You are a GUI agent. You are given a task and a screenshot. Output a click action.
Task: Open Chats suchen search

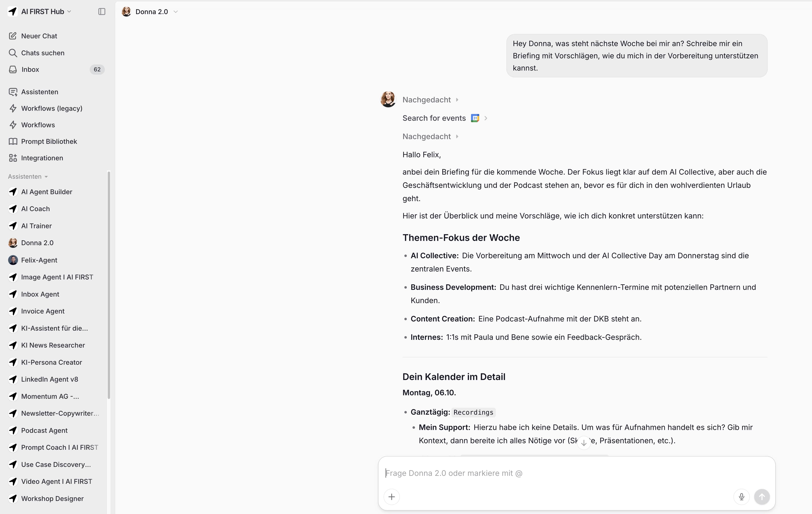42,53
